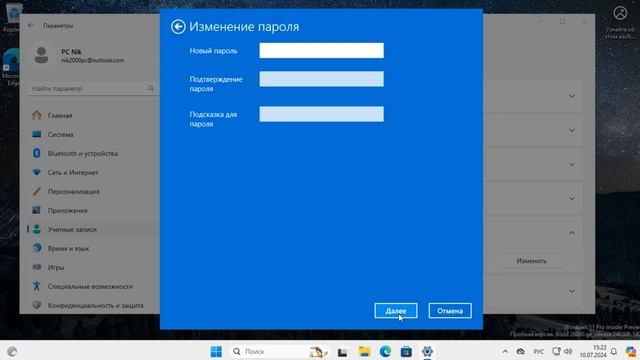The width and height of the screenshot is (640, 360).
Task: Open notifications bell icon
Action: [613, 351]
